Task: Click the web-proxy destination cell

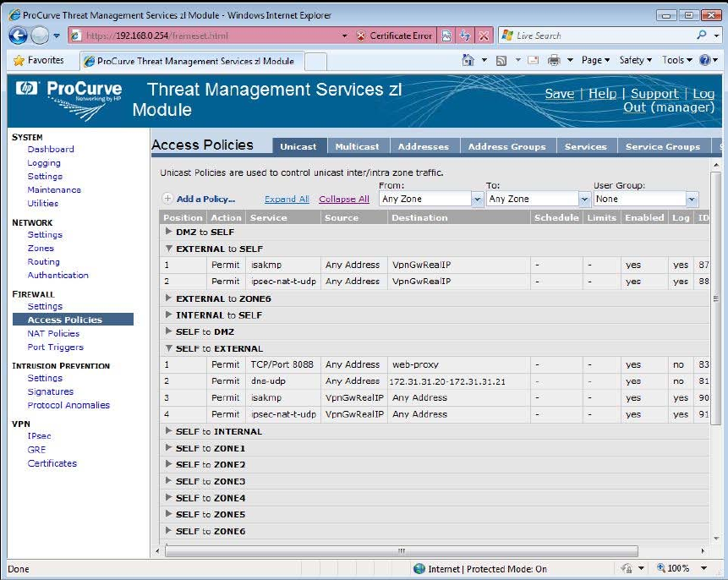Action: coord(459,364)
